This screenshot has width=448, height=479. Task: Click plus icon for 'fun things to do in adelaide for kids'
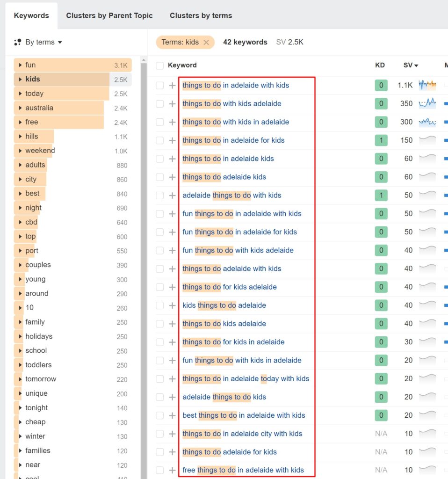click(x=172, y=232)
